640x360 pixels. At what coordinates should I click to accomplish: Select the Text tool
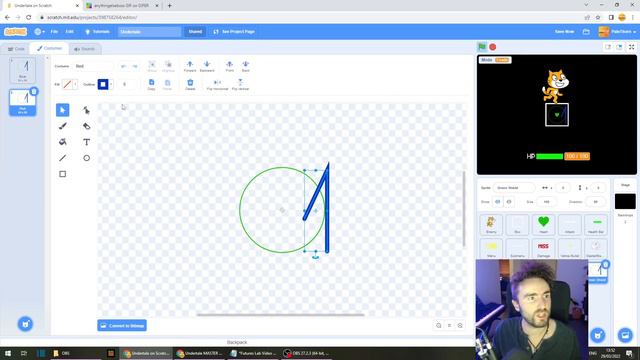click(x=87, y=142)
